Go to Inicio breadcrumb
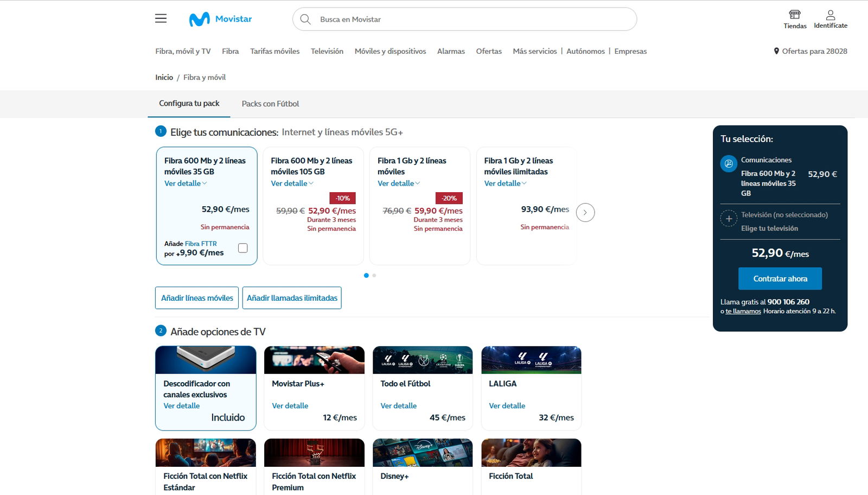Image resolution: width=868 pixels, height=495 pixels. pyautogui.click(x=164, y=77)
